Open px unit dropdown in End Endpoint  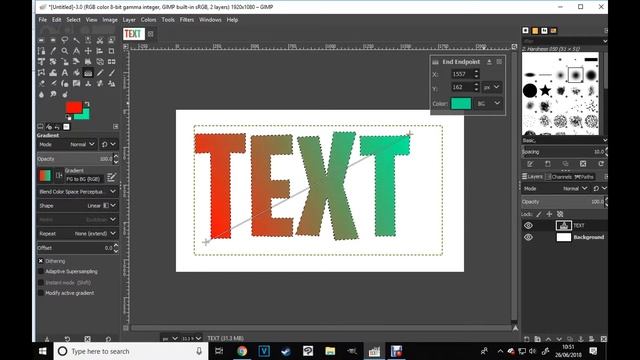[491, 87]
